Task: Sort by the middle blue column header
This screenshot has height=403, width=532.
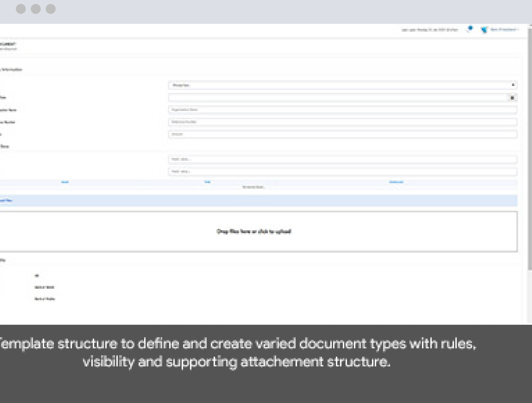Action: coord(208,182)
